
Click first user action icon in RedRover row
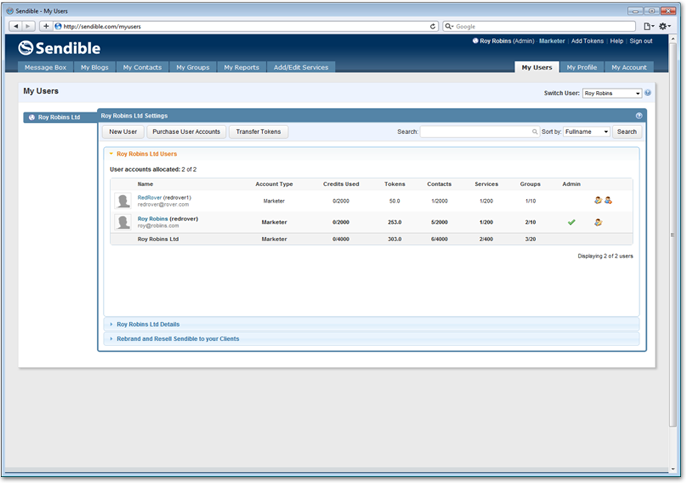pos(598,200)
